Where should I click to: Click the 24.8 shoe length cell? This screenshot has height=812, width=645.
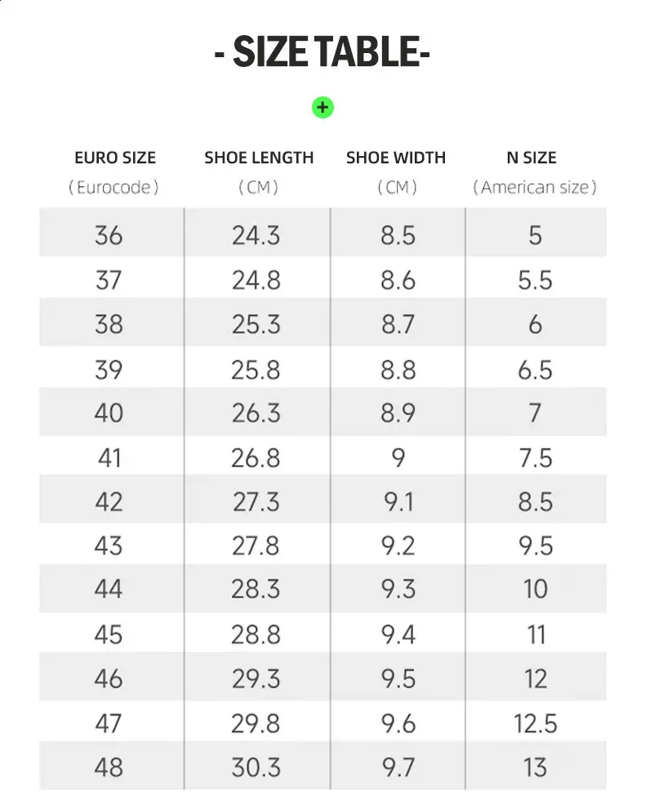point(256,280)
